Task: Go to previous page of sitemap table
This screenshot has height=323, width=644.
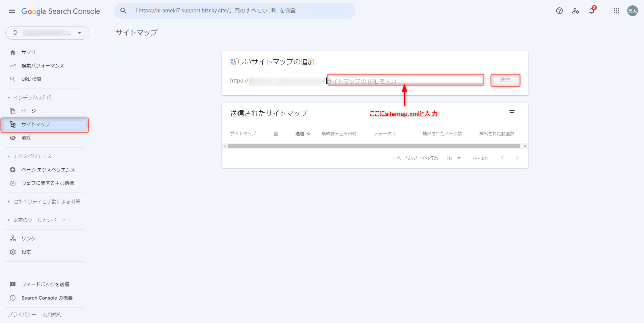Action: coord(502,158)
